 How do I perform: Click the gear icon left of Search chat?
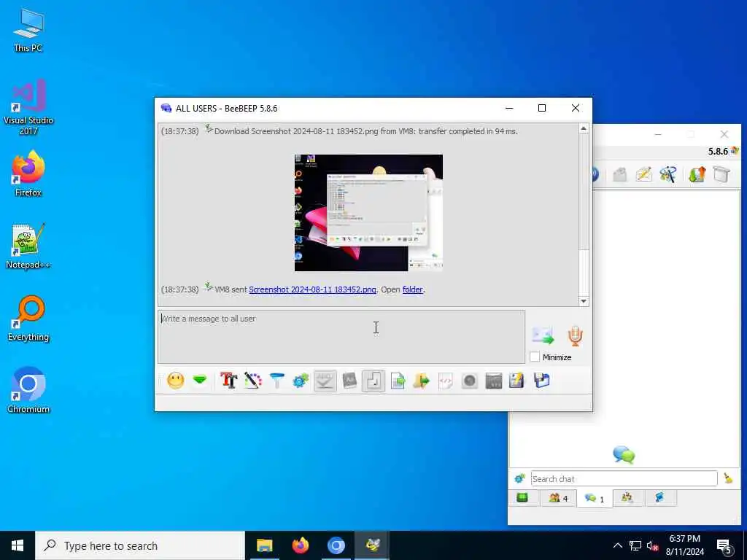[x=519, y=478]
